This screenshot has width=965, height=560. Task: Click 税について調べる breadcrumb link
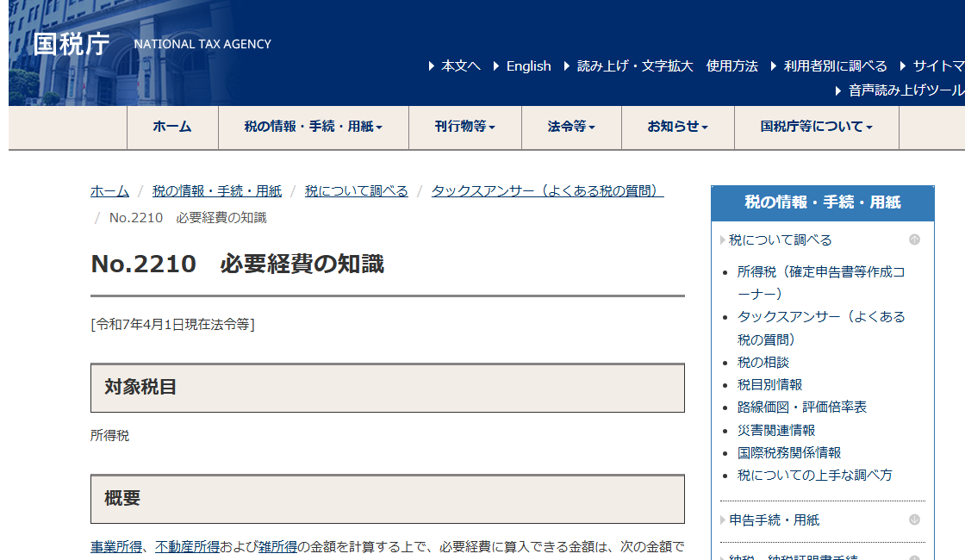357,191
